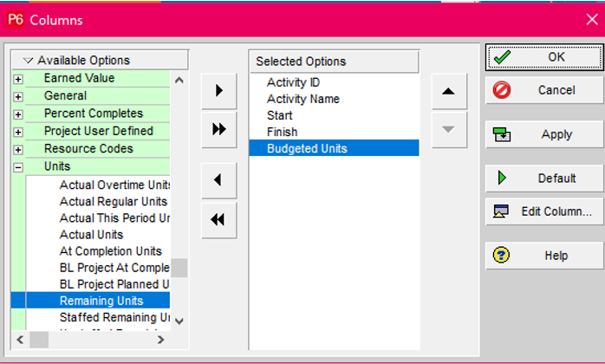The height and width of the screenshot is (364, 605).
Task: Expand the Project User Defined group
Action: pos(18,132)
